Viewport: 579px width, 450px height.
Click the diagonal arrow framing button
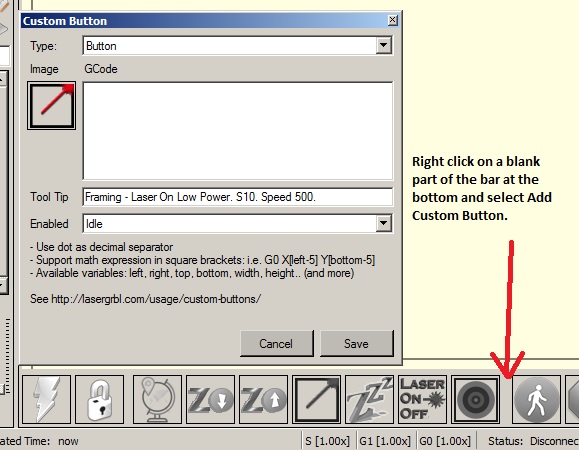[316, 399]
